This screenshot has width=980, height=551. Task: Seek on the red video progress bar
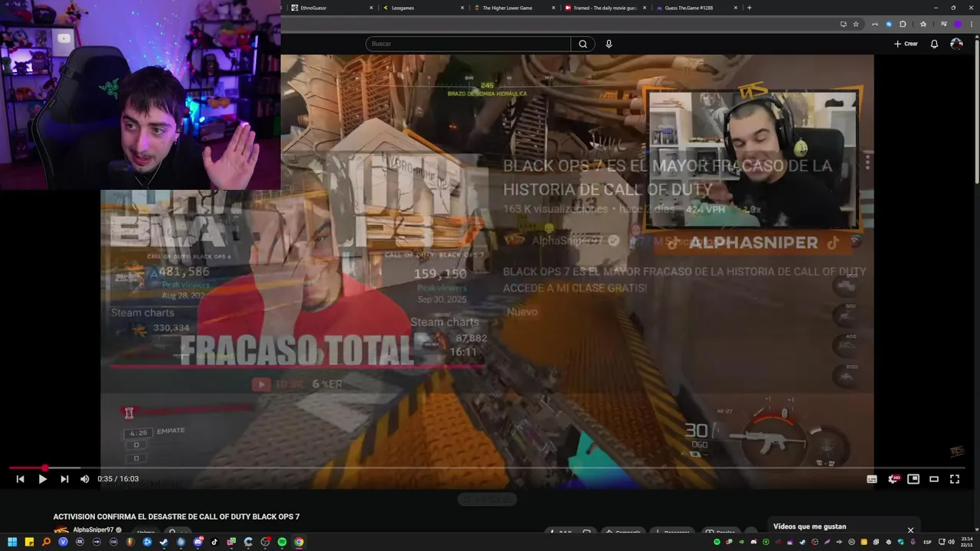click(487, 468)
